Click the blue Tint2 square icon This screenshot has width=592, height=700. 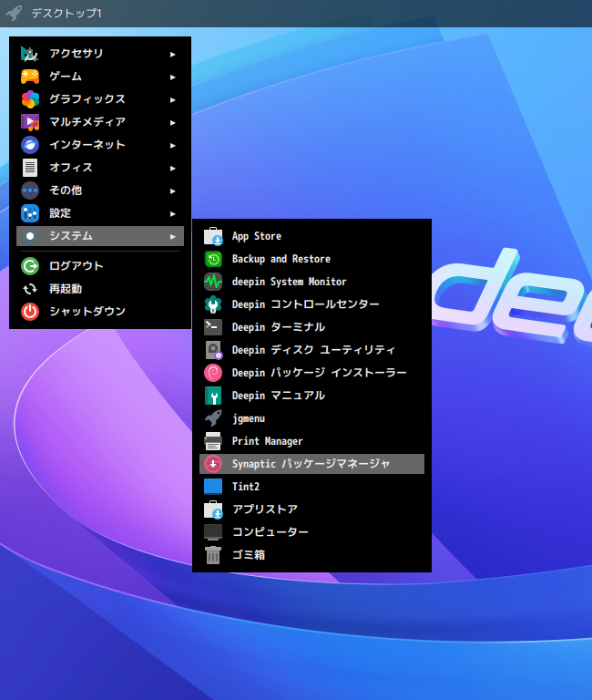click(x=213, y=487)
